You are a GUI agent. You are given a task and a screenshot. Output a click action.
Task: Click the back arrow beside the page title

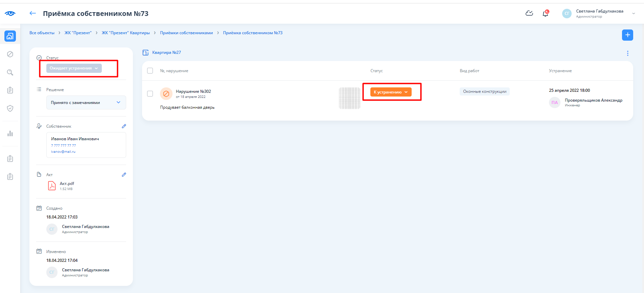tap(32, 13)
